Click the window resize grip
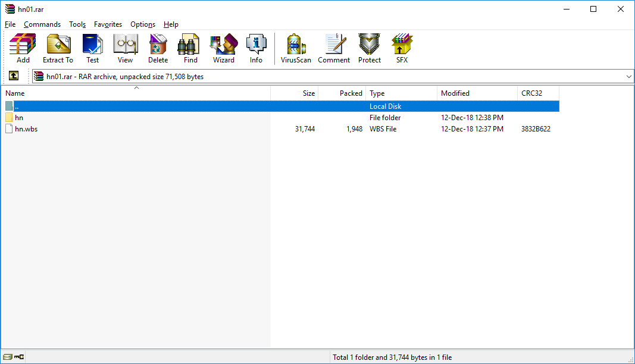The width and height of the screenshot is (635, 364). [631, 360]
